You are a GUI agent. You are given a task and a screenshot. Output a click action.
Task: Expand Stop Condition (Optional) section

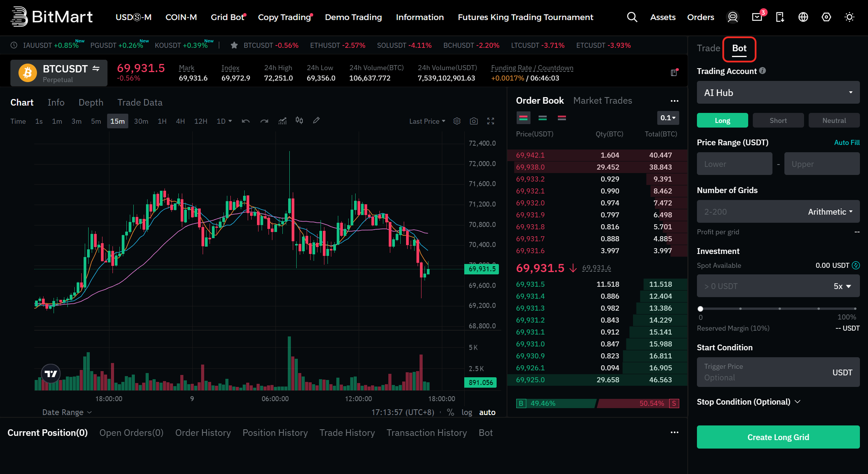(x=749, y=402)
